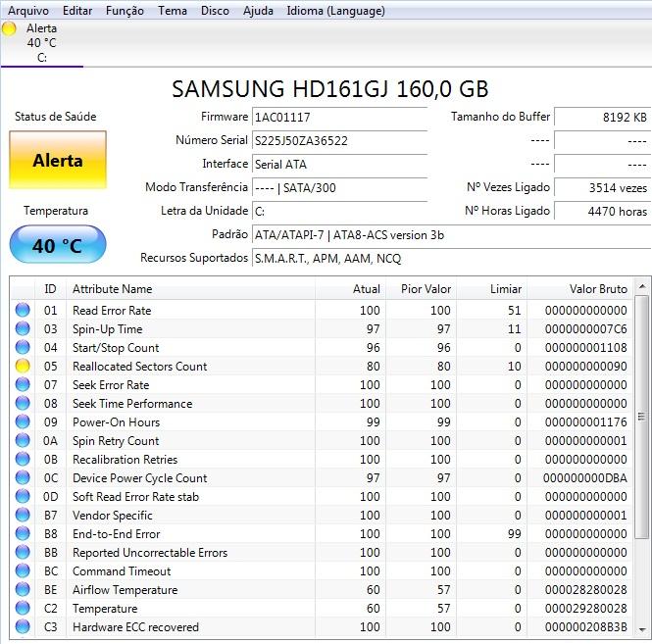
Task: Click the blue status icon for Command Timeout
Action: (23, 570)
